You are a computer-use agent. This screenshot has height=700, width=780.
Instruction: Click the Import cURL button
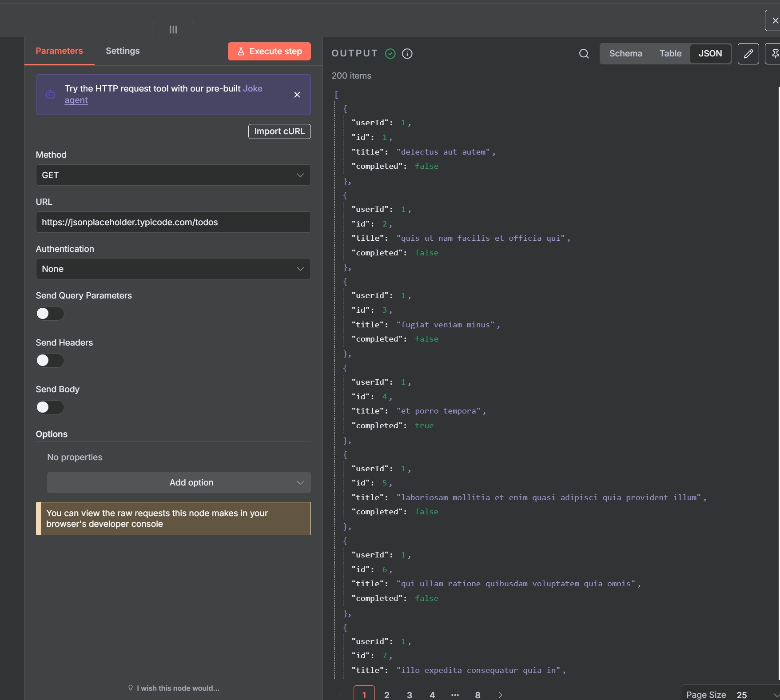tap(279, 131)
